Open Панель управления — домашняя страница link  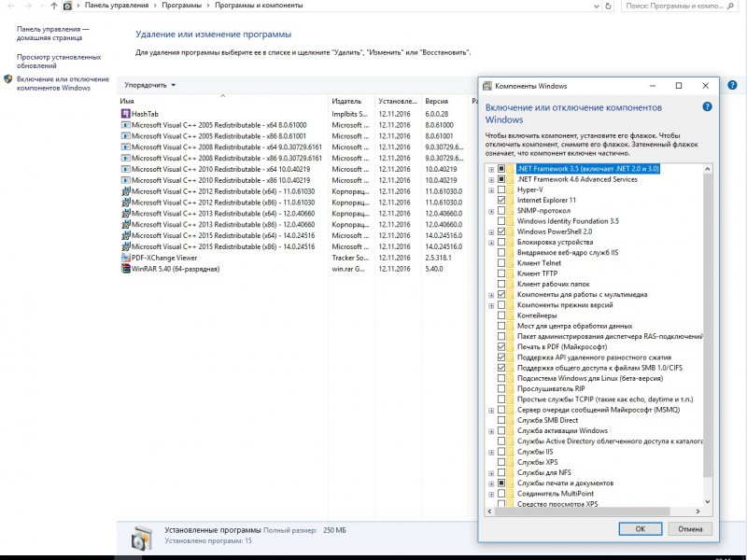[53, 34]
